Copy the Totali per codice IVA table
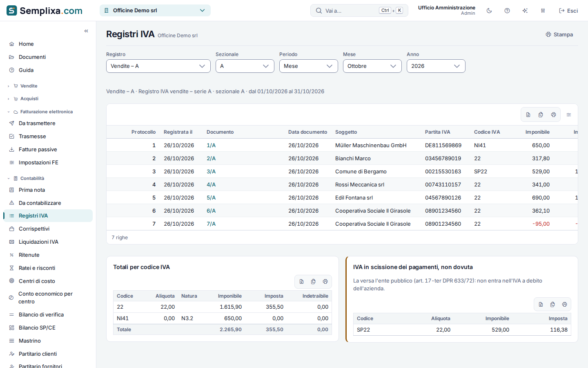Screen dimensions: 588x368 [x=313, y=282]
